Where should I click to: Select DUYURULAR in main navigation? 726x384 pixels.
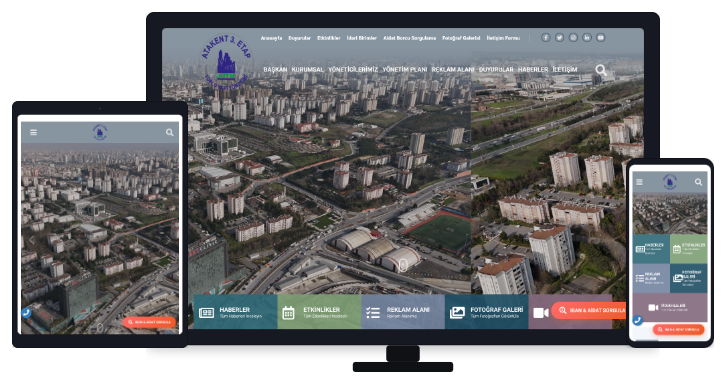[x=496, y=69]
